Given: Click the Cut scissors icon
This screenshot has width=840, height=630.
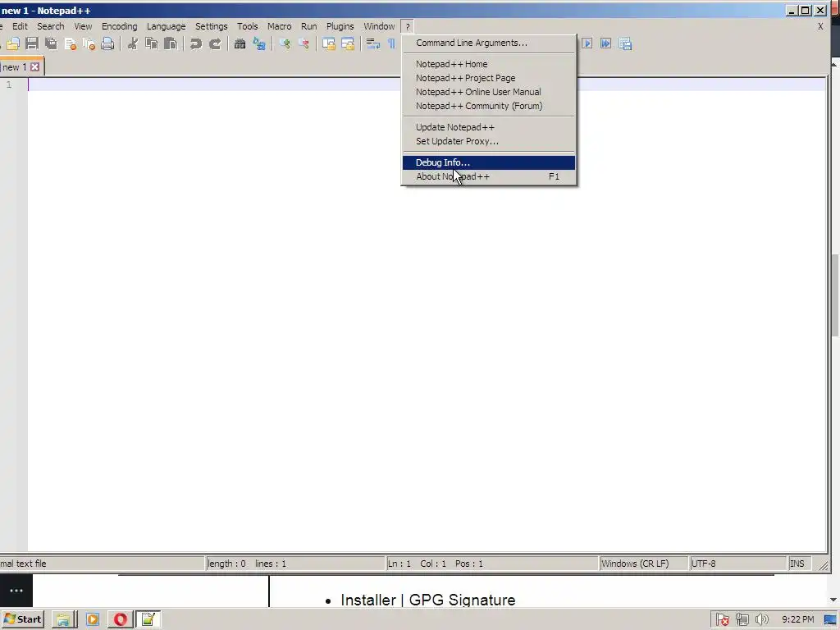Looking at the screenshot, I should pos(132,44).
